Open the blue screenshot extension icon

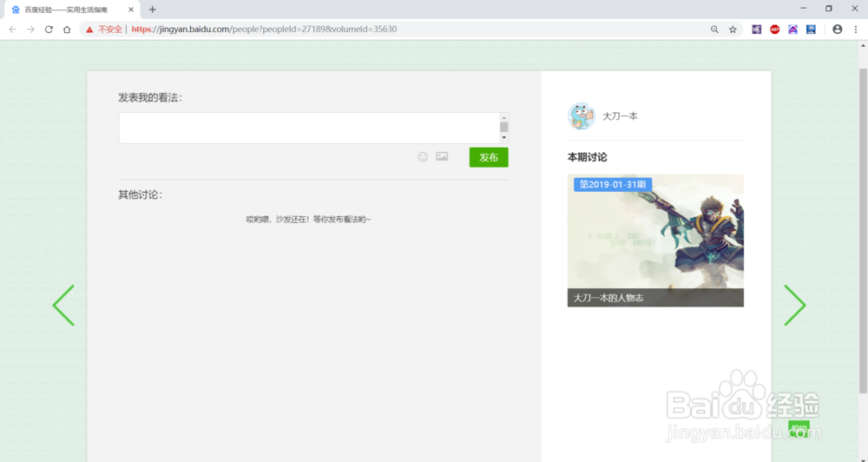(x=811, y=30)
